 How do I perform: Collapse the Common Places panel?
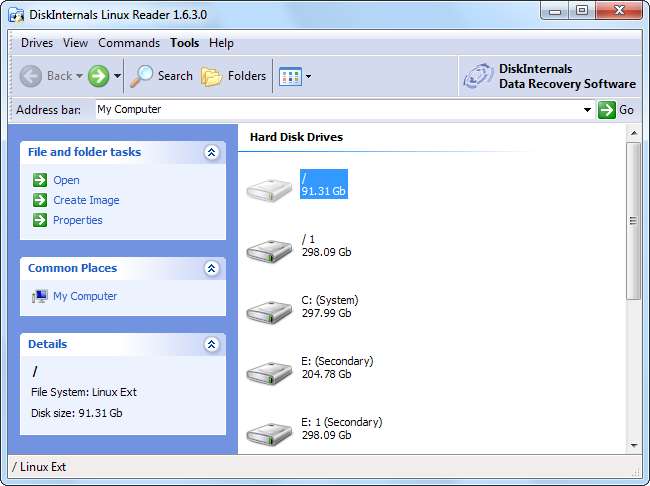click(x=211, y=268)
